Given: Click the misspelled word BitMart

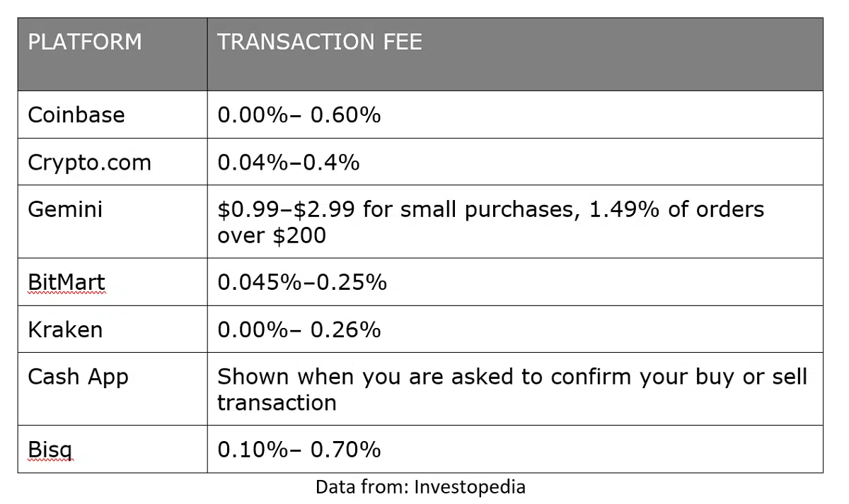Looking at the screenshot, I should [x=66, y=283].
